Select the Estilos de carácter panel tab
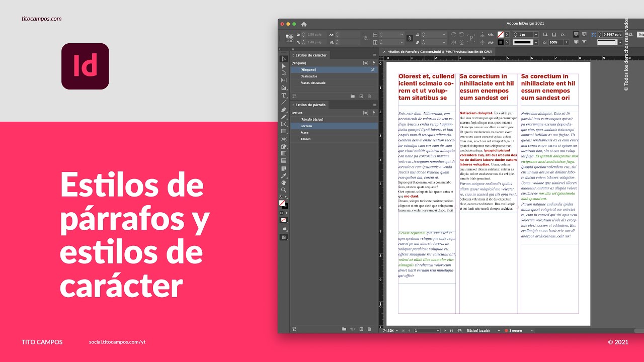The width and height of the screenshot is (644, 362). (310, 55)
